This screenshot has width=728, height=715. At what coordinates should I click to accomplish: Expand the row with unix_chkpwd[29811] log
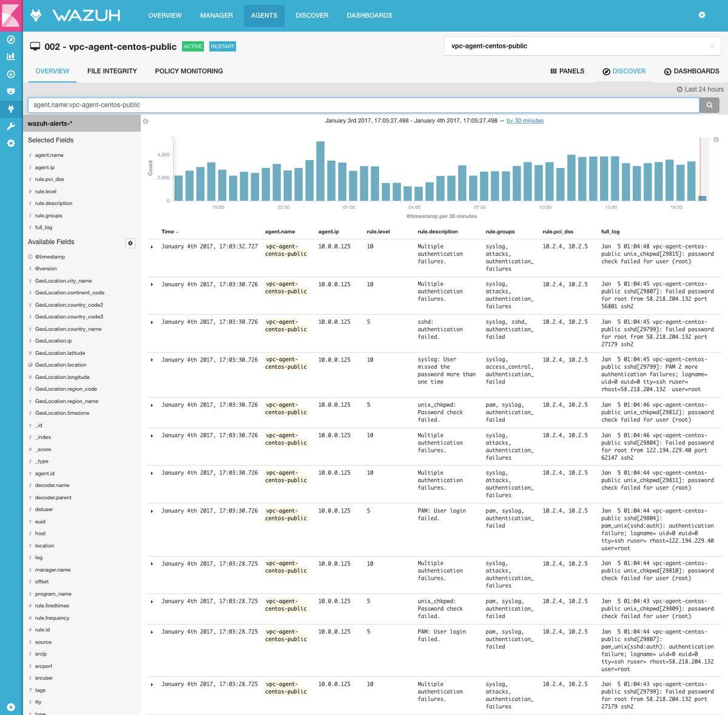click(x=152, y=473)
